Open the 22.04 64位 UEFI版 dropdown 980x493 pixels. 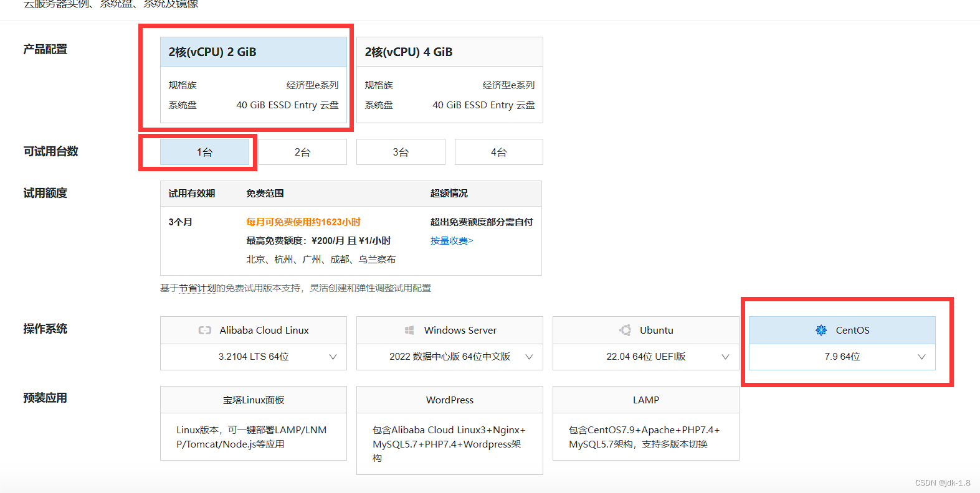[645, 357]
